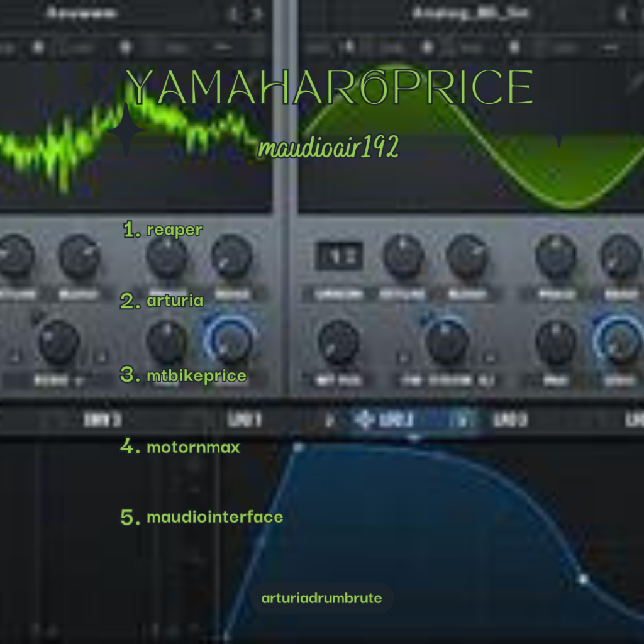Select list item 5. maudiointerface

point(202,517)
